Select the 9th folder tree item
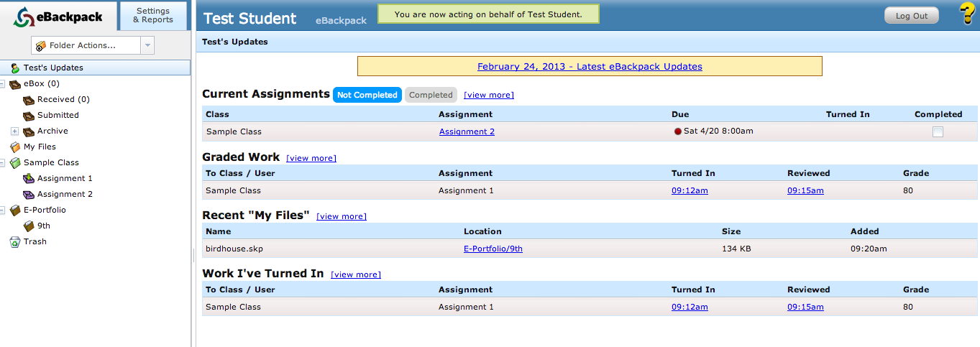980x347 pixels. pyautogui.click(x=44, y=226)
